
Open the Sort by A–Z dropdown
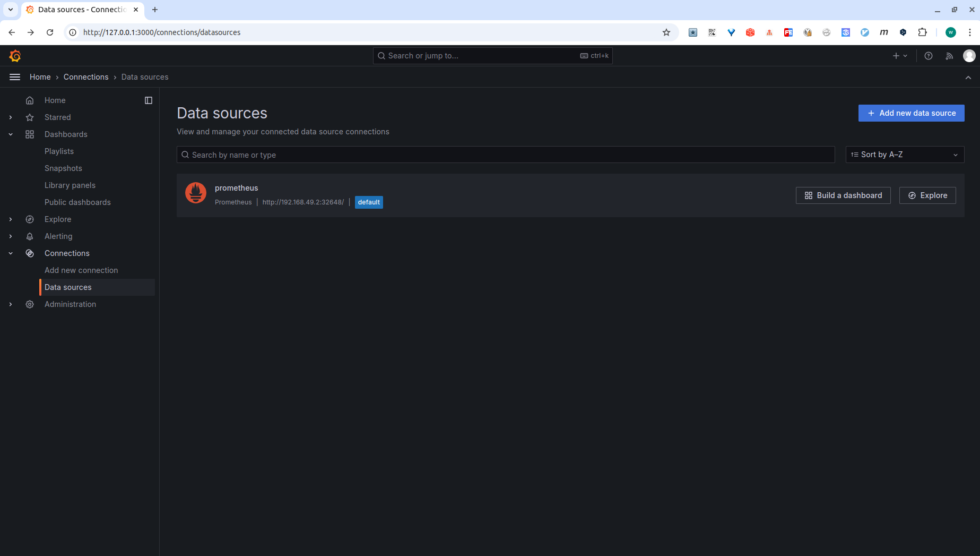tap(905, 155)
